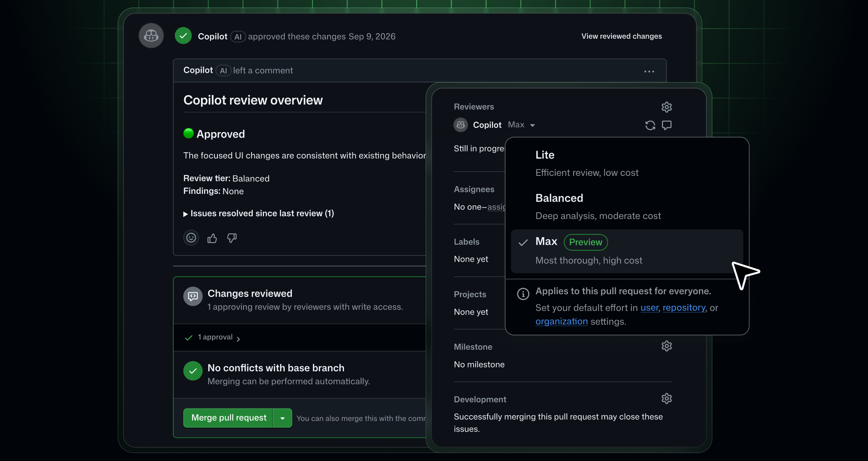Click the 'Copilot review overview' heading
The width and height of the screenshot is (868, 461).
(253, 100)
